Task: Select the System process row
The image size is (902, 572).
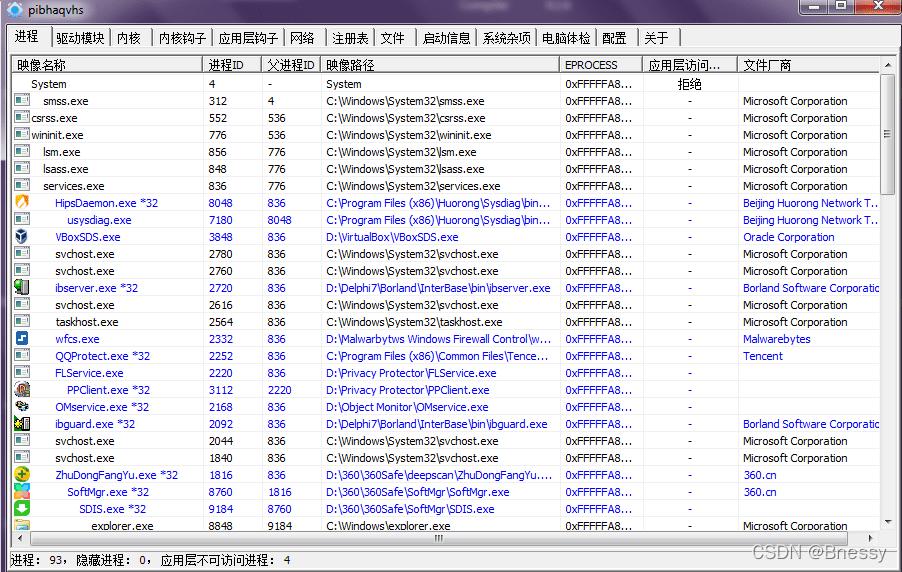Action: [x=49, y=84]
